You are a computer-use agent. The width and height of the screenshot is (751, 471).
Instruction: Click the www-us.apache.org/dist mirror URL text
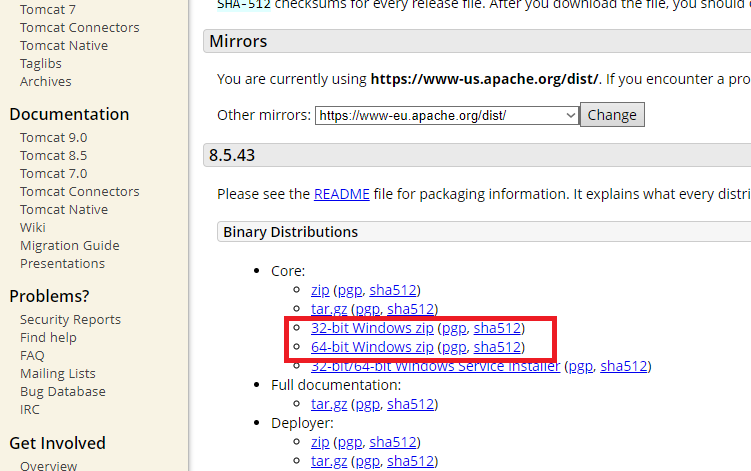click(484, 79)
